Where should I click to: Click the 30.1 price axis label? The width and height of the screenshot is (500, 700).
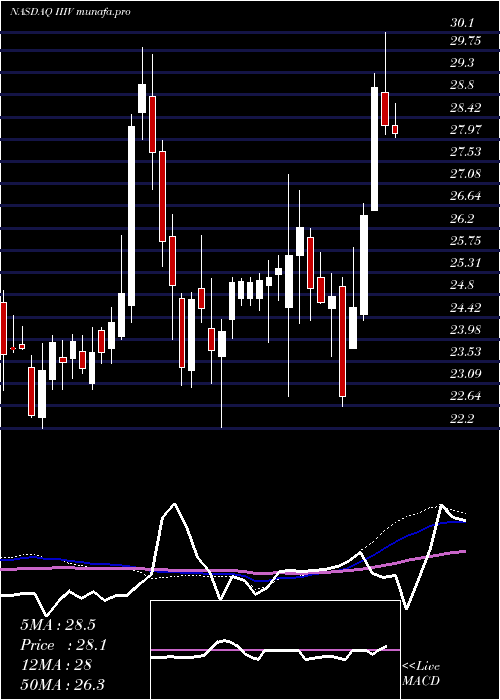[x=462, y=23]
